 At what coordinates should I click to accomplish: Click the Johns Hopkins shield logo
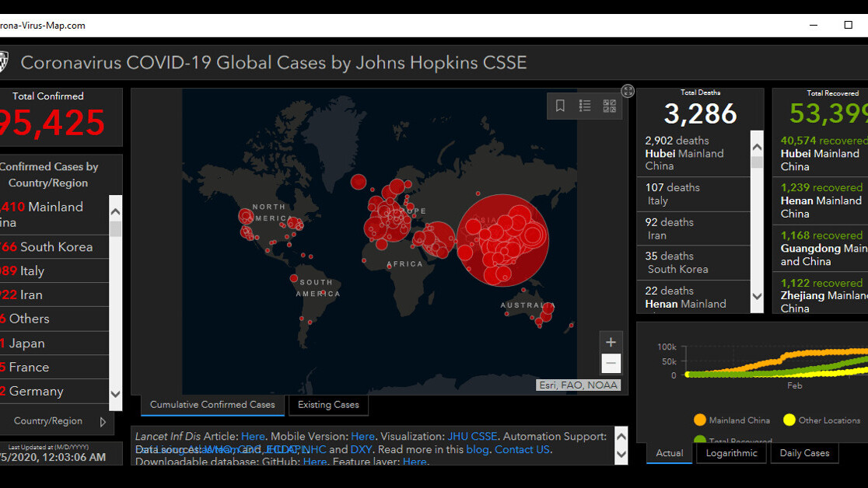[3, 62]
